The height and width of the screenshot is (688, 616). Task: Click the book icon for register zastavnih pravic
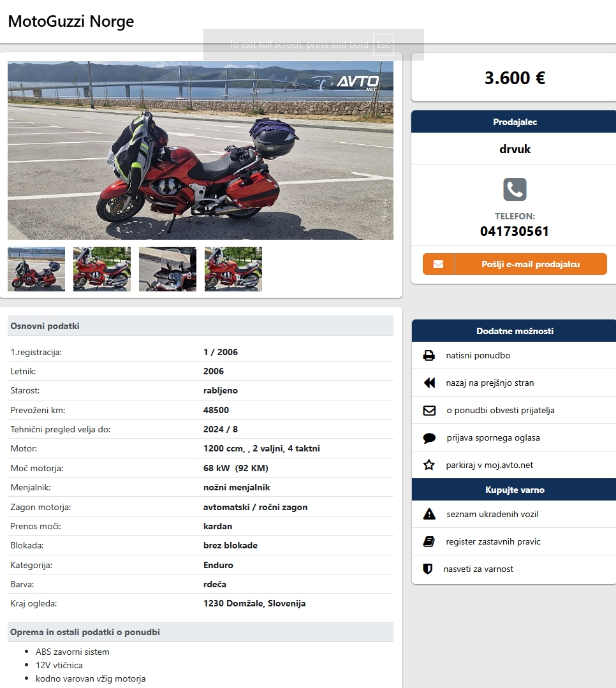[x=429, y=541]
